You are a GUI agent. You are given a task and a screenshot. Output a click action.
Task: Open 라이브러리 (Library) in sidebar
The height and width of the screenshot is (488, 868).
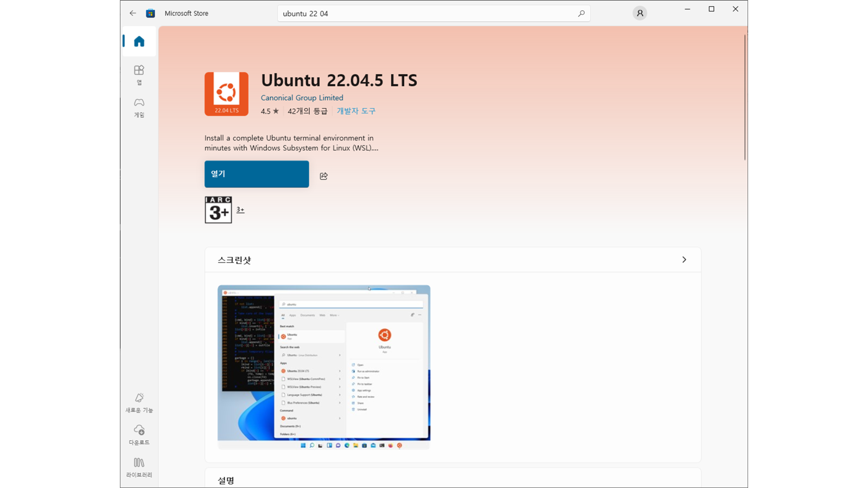click(x=139, y=467)
